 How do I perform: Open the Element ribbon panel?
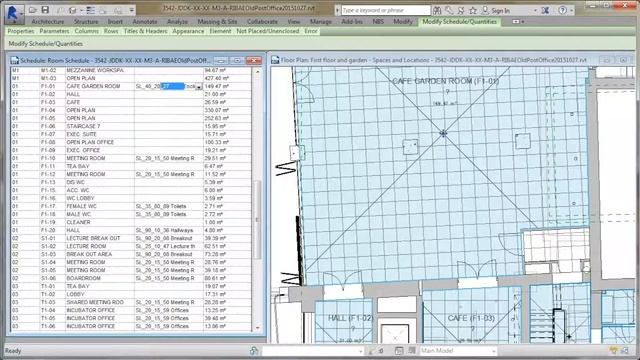click(220, 31)
